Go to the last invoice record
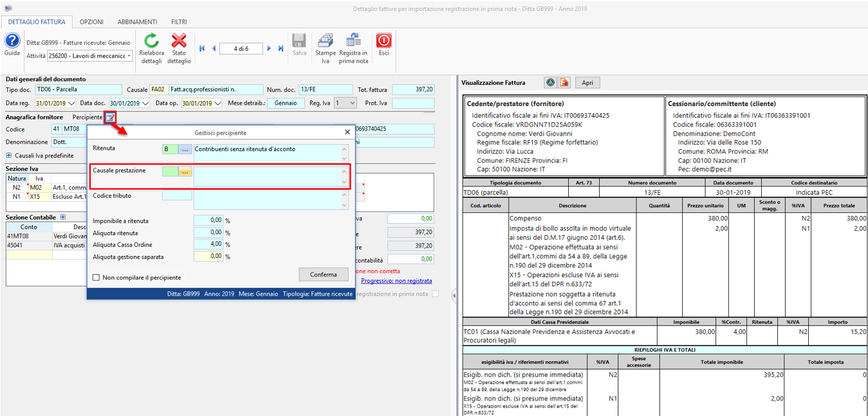 (281, 49)
